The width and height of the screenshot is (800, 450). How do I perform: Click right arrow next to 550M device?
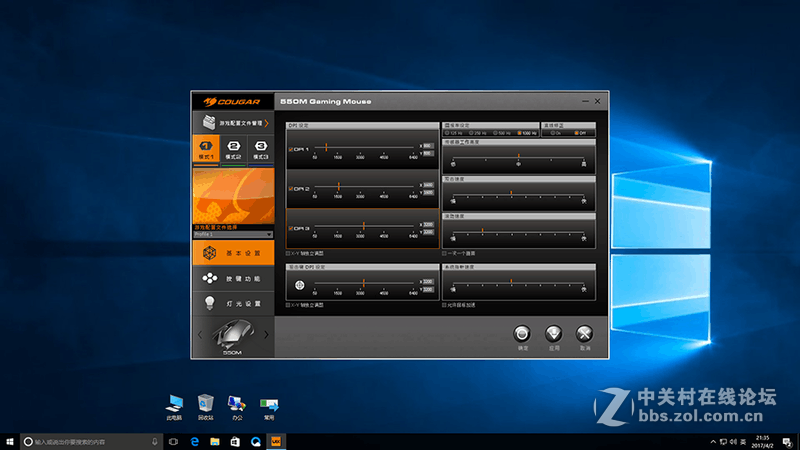click(x=267, y=334)
